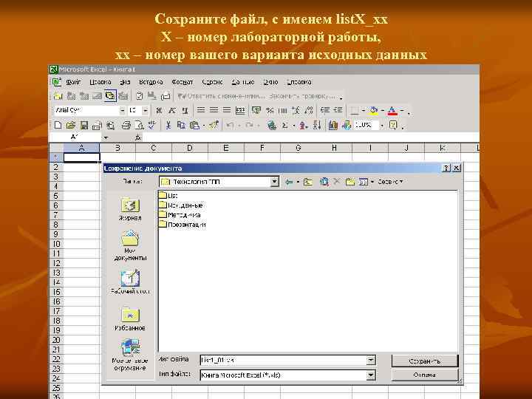This screenshot has height=399, width=532.
Task: Select the Исх. данные folder
Action: click(181, 205)
